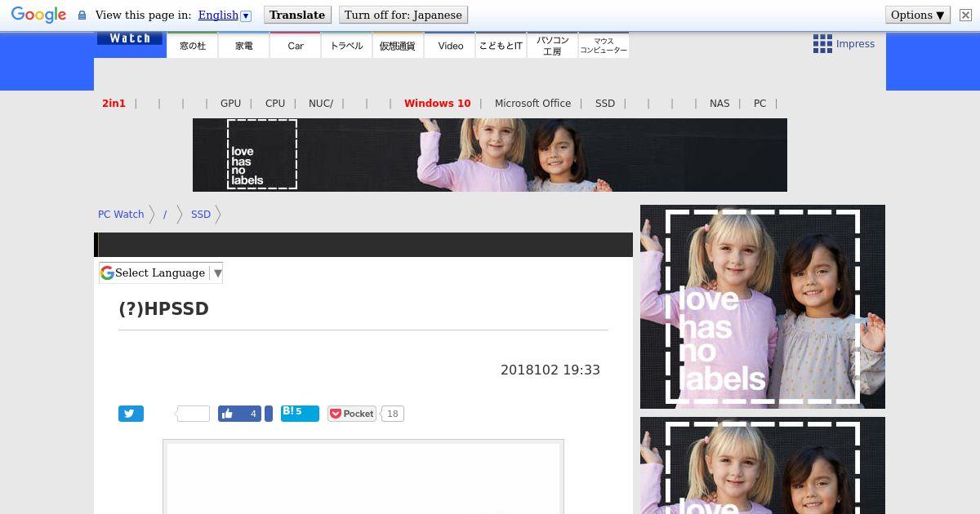Close the Google translate bar
980x514 pixels.
click(x=965, y=15)
